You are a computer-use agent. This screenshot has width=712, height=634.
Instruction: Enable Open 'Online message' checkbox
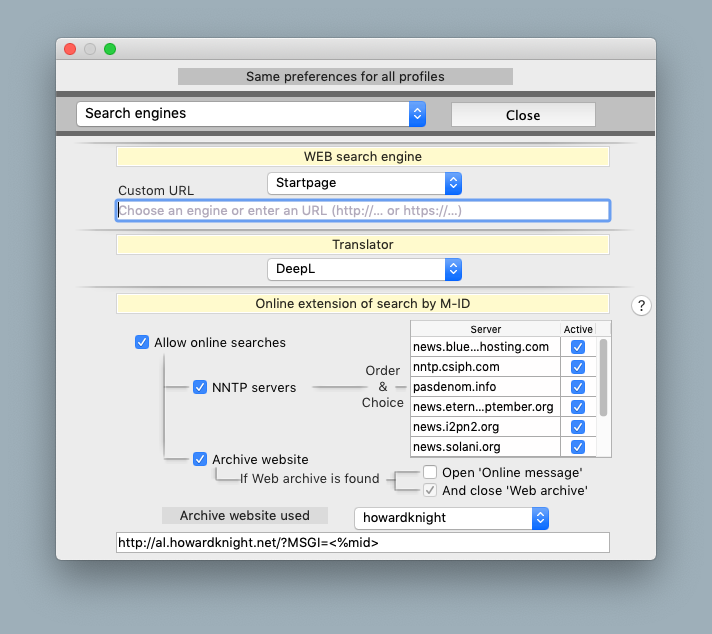point(430,472)
